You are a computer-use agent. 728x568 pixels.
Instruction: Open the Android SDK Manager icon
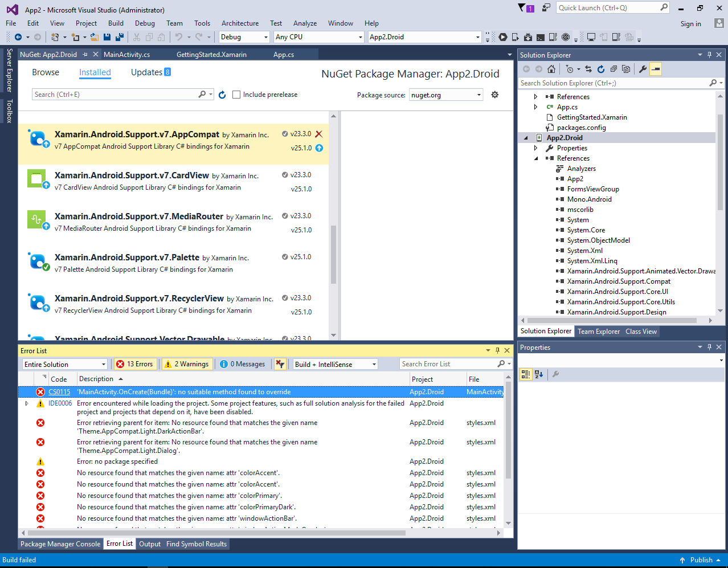tap(528, 37)
